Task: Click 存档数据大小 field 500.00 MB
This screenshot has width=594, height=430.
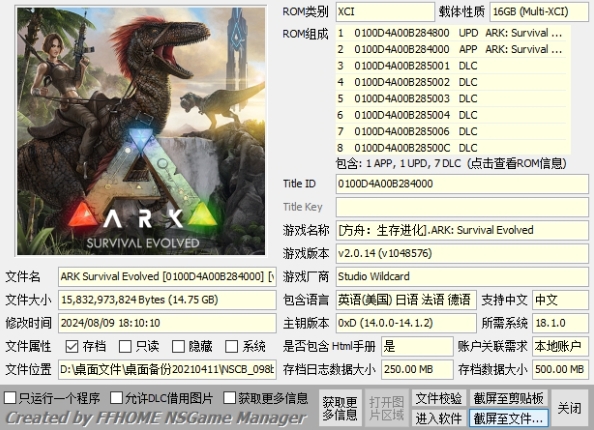Action: 560,369
